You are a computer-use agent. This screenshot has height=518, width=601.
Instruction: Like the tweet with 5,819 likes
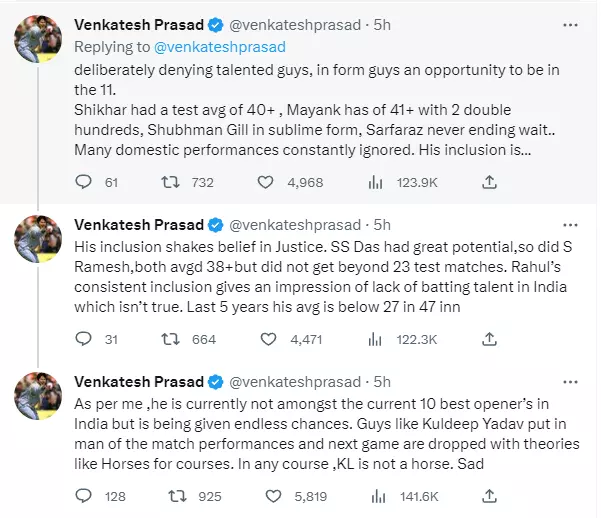266,495
